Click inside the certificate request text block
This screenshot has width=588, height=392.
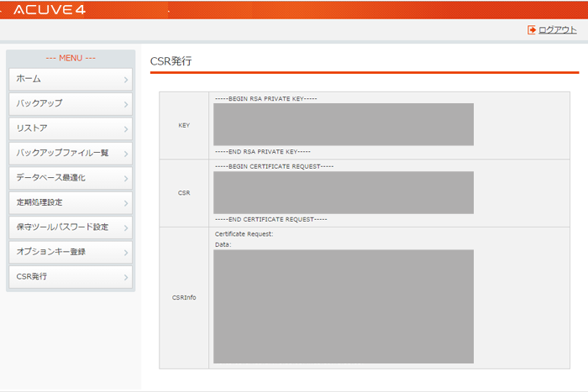344,192
